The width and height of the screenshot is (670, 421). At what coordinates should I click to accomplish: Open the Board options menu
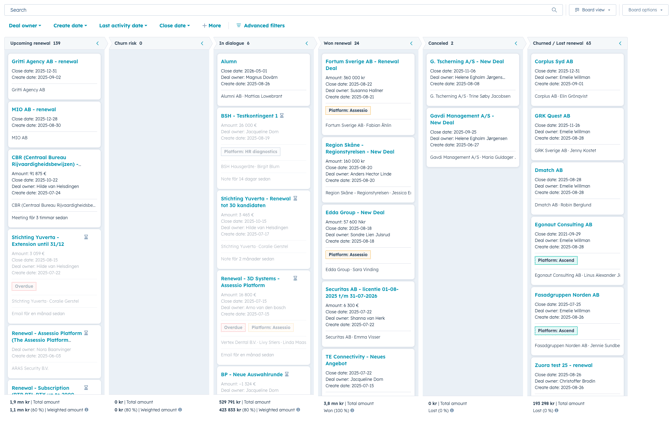pyautogui.click(x=644, y=10)
